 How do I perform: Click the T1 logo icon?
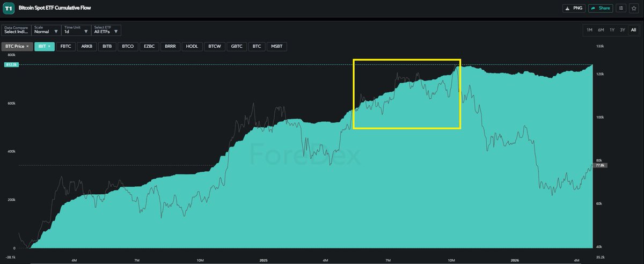[x=8, y=9]
